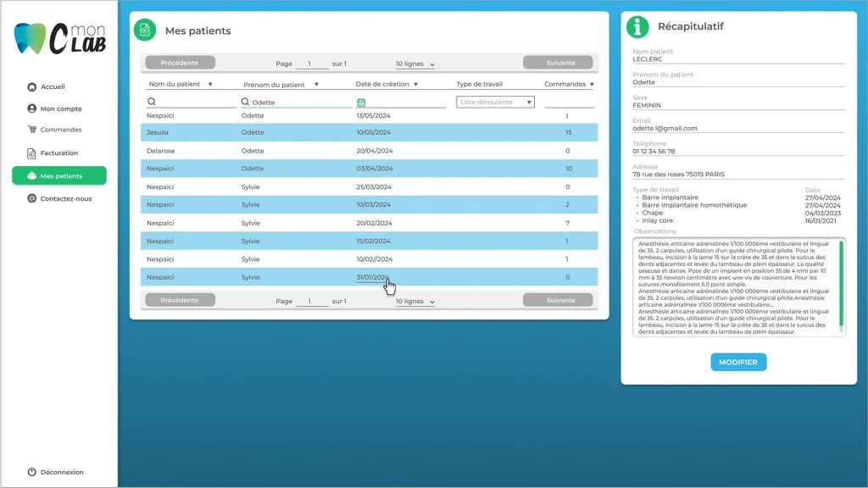
Task: Sort by Date de création arrow
Action: pos(415,85)
